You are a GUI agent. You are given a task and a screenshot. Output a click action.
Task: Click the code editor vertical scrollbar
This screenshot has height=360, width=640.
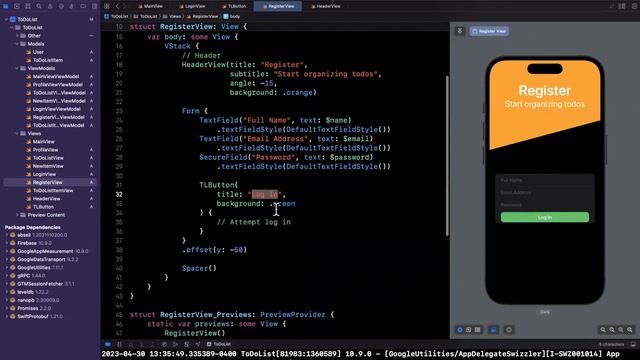click(447, 155)
